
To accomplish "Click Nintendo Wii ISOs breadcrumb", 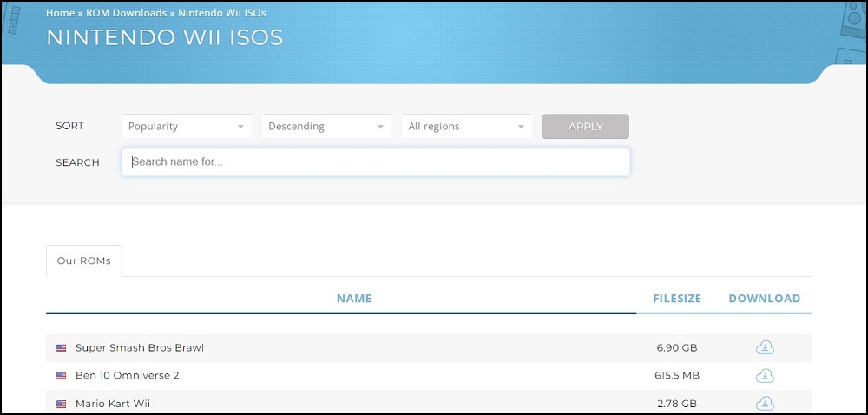I will point(222,12).
